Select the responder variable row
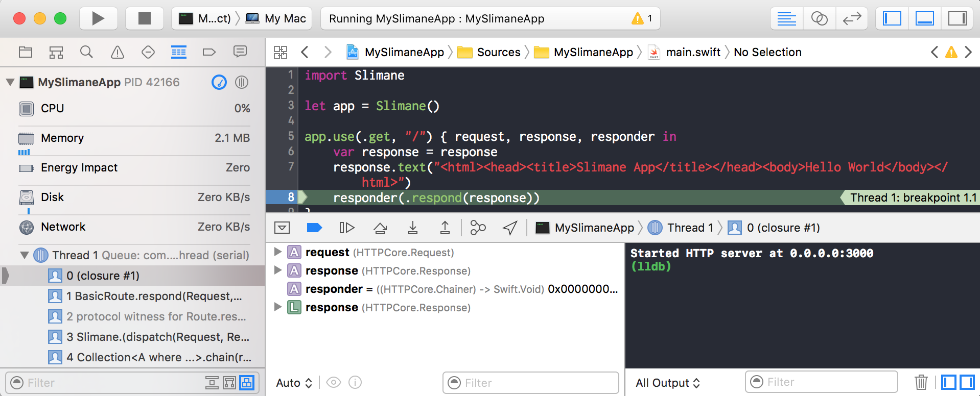This screenshot has height=396, width=980. pos(446,289)
